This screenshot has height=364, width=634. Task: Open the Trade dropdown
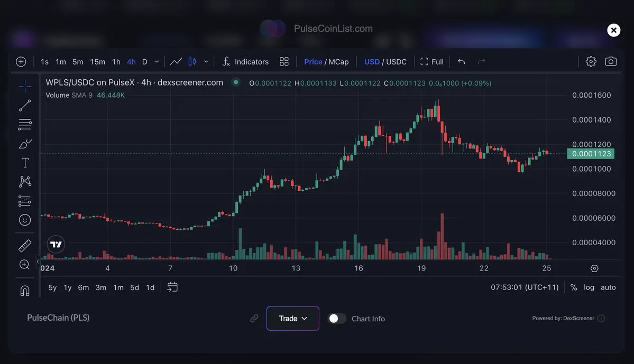(293, 319)
